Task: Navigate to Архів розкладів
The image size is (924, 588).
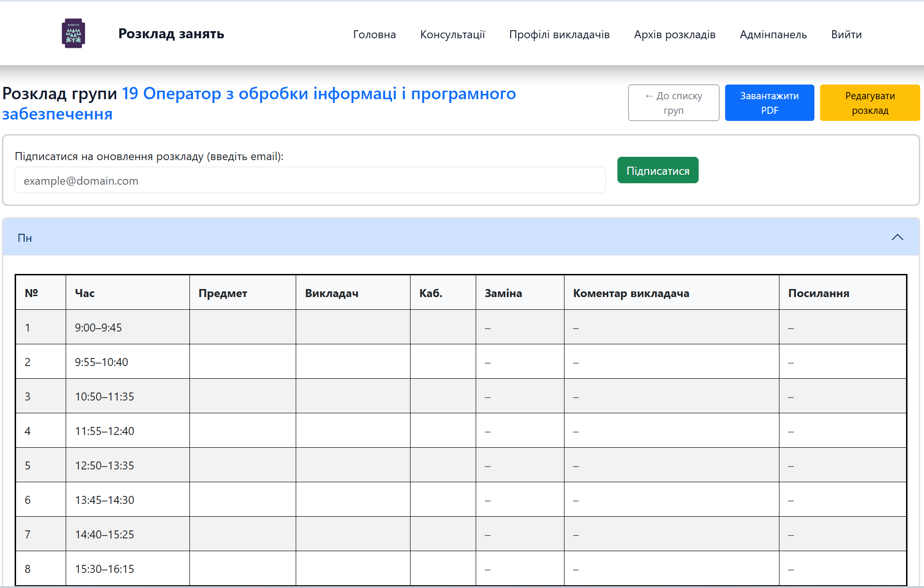Action: [674, 34]
